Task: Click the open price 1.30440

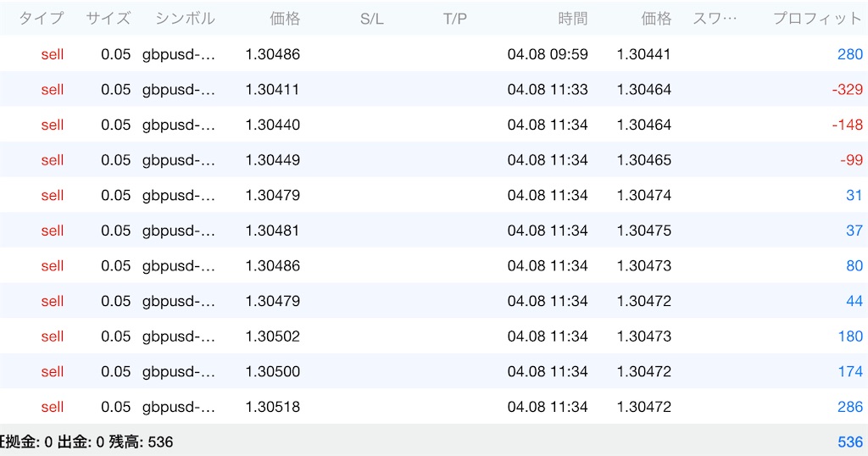Action: pyautogui.click(x=272, y=125)
